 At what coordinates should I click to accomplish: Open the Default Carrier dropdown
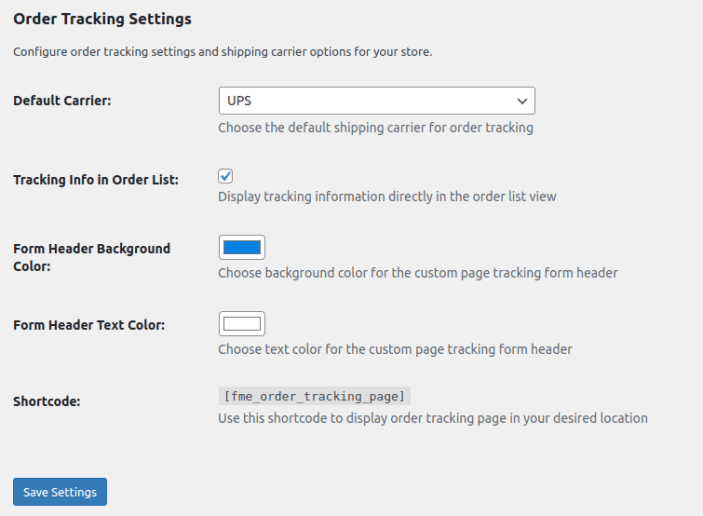pos(376,101)
